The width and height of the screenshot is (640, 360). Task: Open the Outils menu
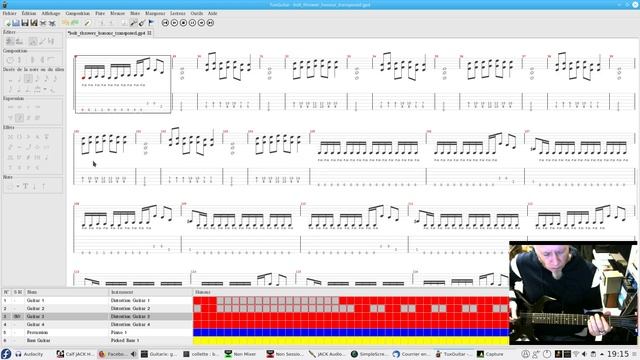[x=197, y=13]
